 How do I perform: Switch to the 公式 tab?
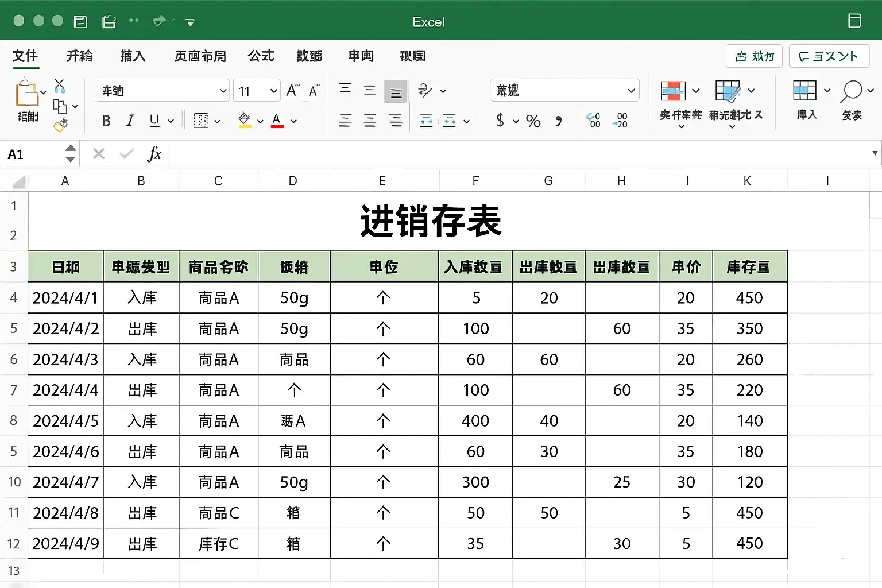[x=261, y=56]
